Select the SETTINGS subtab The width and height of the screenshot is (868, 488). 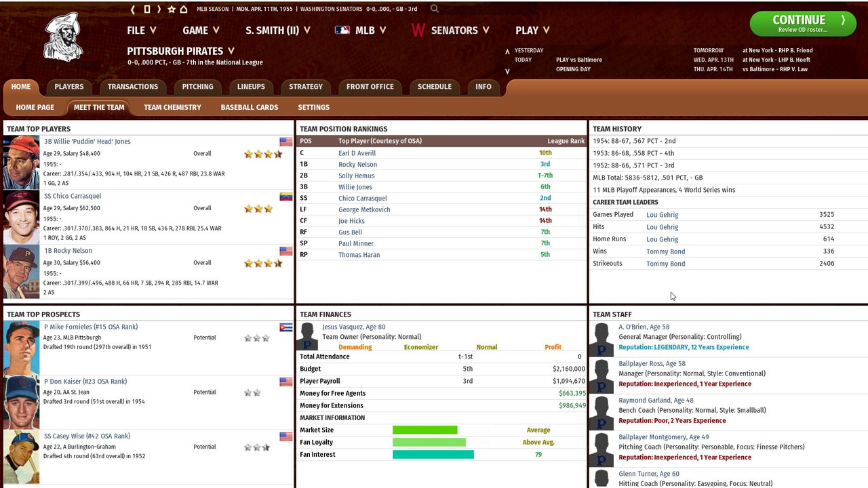(x=314, y=107)
